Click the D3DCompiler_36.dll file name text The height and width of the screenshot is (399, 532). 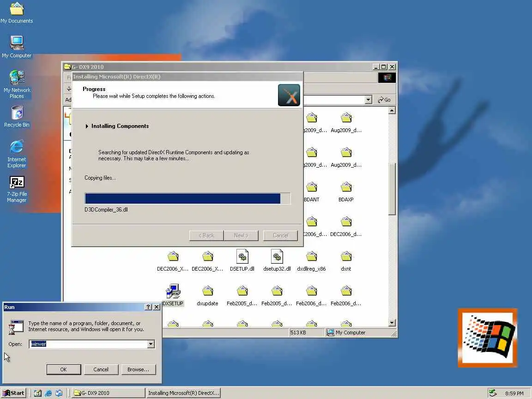106,210
